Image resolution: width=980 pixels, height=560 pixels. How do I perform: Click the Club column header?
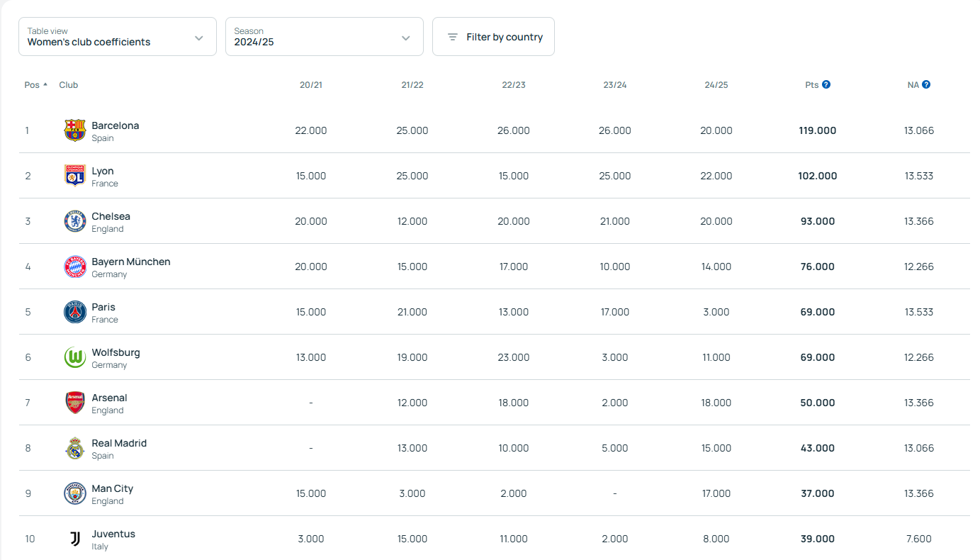click(69, 85)
